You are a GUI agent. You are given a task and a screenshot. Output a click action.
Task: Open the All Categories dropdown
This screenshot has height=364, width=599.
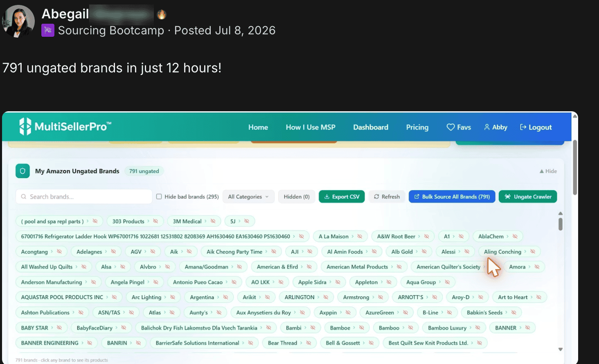point(248,197)
